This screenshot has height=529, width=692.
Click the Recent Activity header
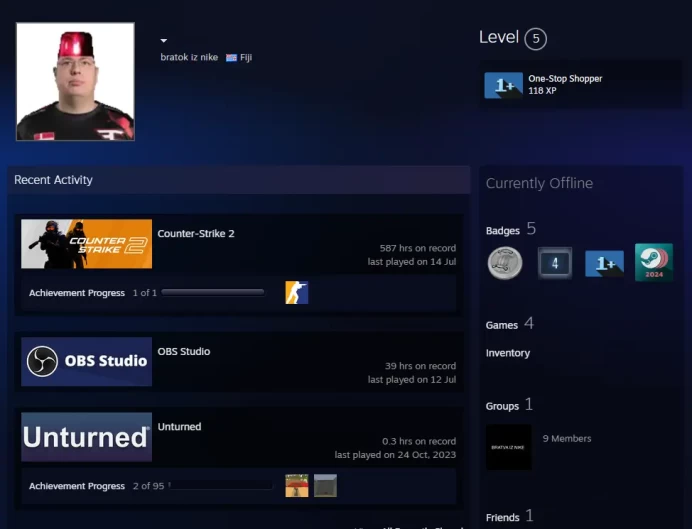click(53, 180)
